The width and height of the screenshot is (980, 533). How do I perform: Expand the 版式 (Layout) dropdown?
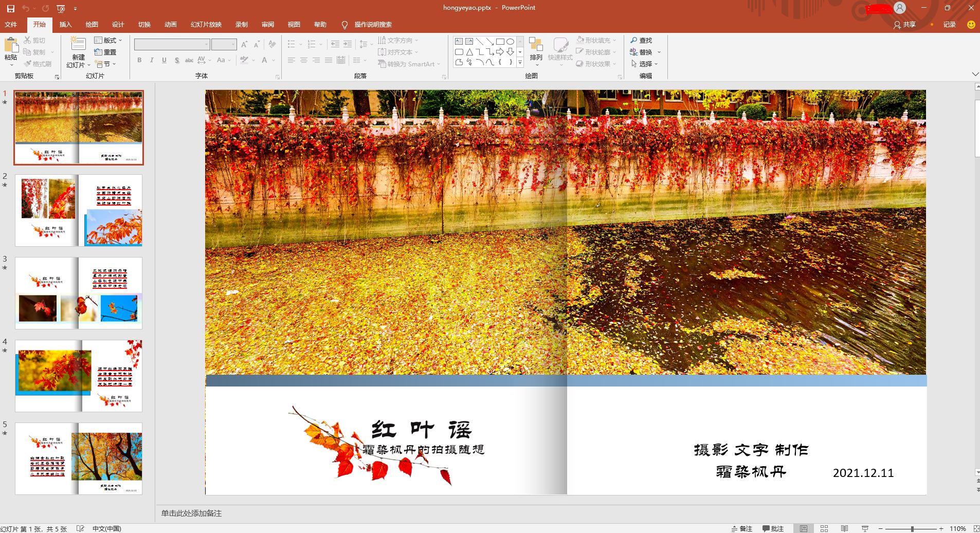click(x=108, y=40)
